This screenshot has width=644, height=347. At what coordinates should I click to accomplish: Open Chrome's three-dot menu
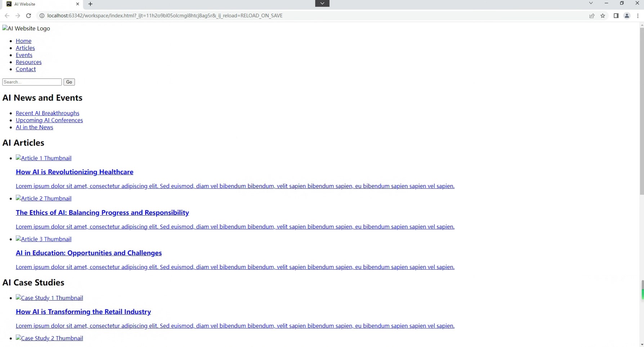click(x=638, y=15)
